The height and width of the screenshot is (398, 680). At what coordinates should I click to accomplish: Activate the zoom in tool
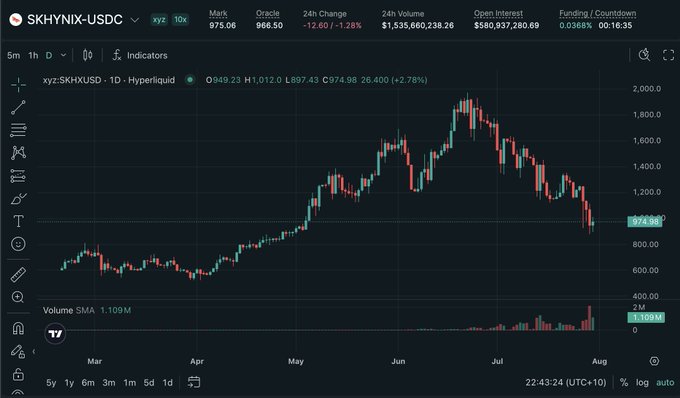coord(18,297)
